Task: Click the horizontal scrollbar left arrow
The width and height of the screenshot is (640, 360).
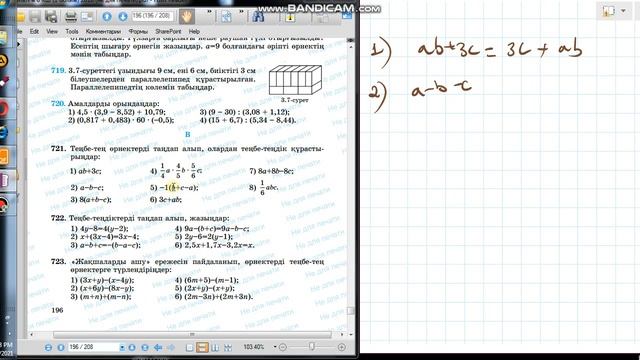Action: point(31,334)
